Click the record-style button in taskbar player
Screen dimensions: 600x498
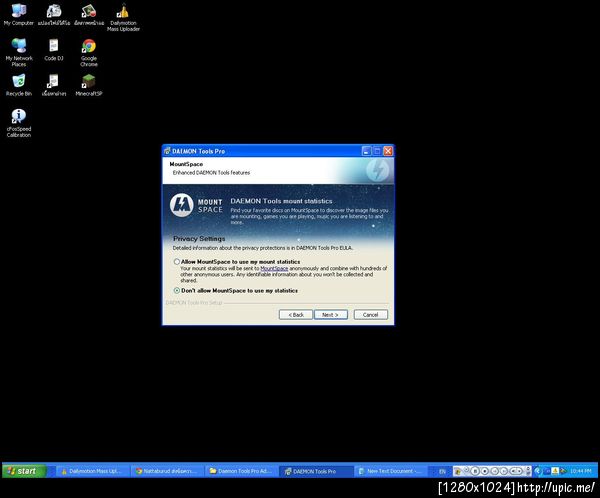tap(485, 471)
